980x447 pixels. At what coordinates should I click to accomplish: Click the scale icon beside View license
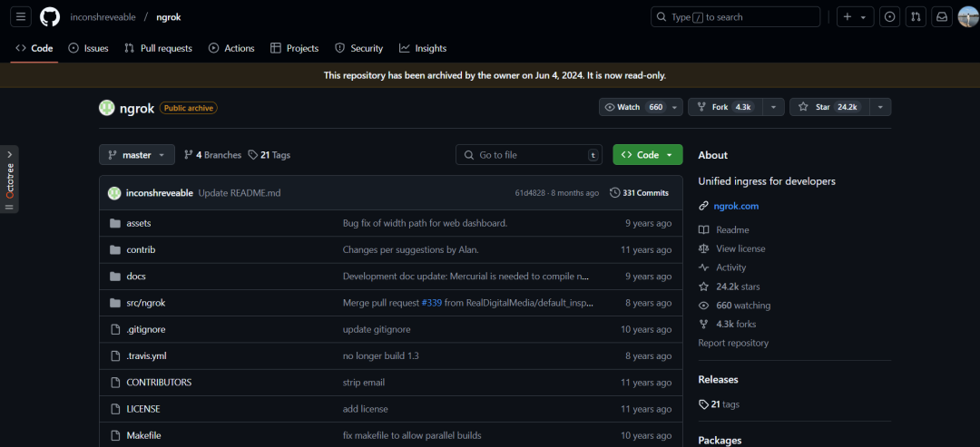(x=704, y=248)
